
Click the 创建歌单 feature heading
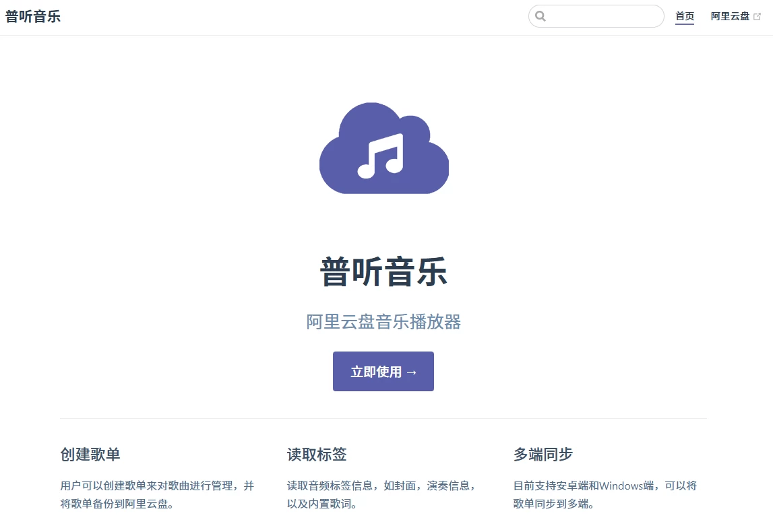tap(90, 455)
